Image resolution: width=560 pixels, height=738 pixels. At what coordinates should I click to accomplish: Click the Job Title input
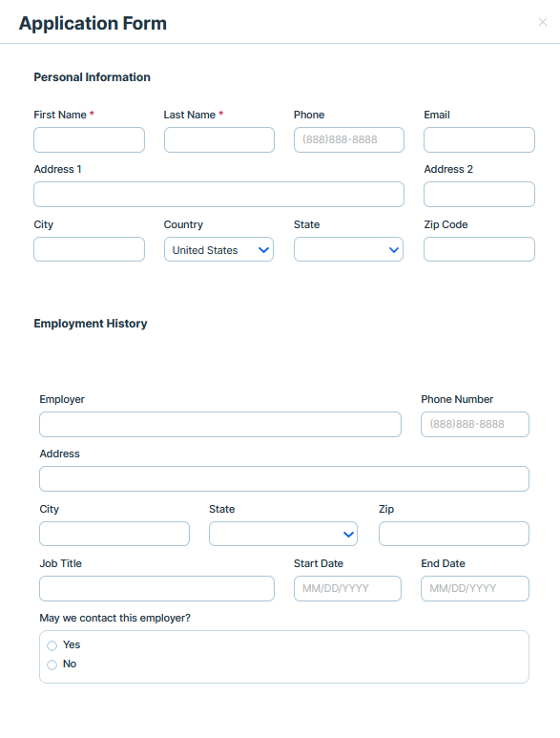pos(156,588)
